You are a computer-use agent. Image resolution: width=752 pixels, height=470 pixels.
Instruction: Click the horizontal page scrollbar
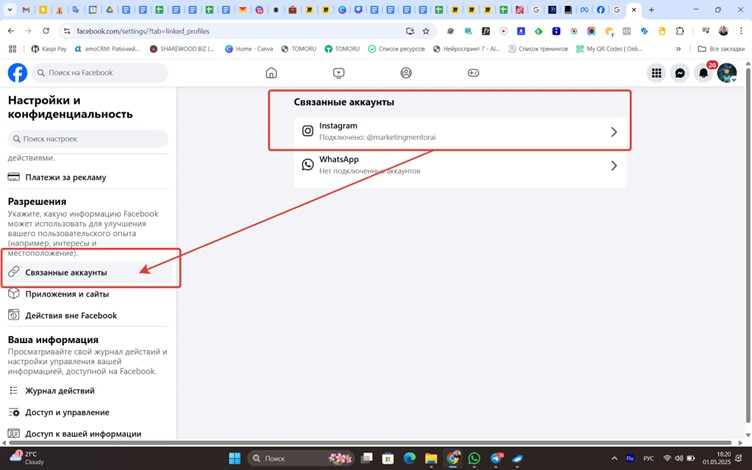(x=368, y=443)
